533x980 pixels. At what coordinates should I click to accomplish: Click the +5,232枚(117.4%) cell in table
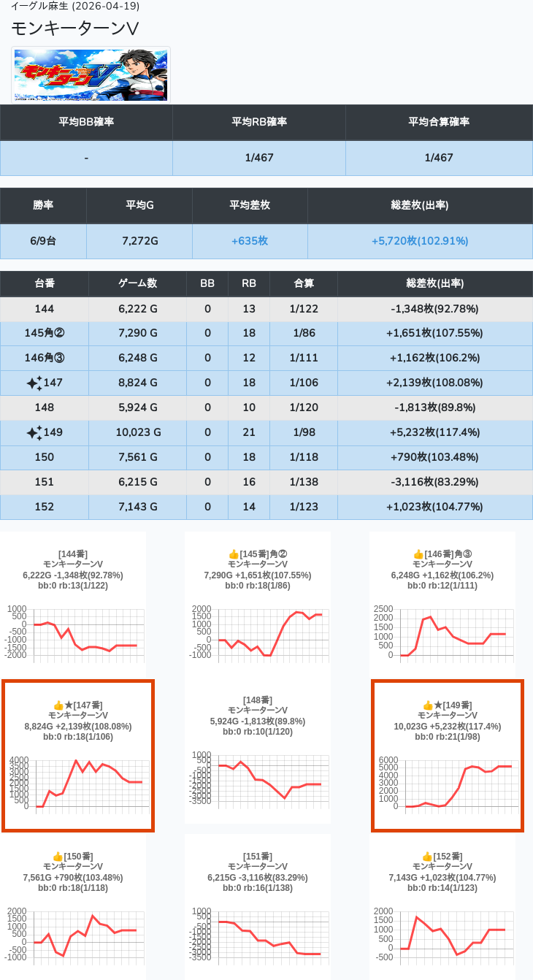434,432
